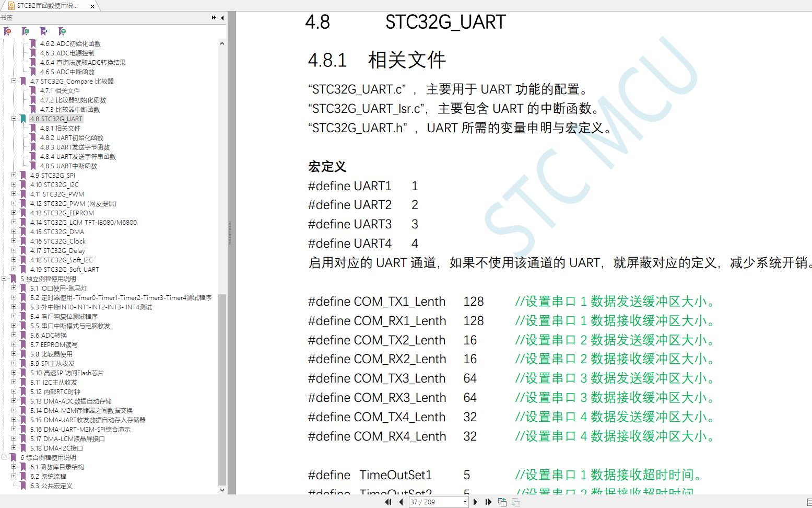This screenshot has height=508, width=812.
Task: Jump to the last page
Action: (x=488, y=502)
